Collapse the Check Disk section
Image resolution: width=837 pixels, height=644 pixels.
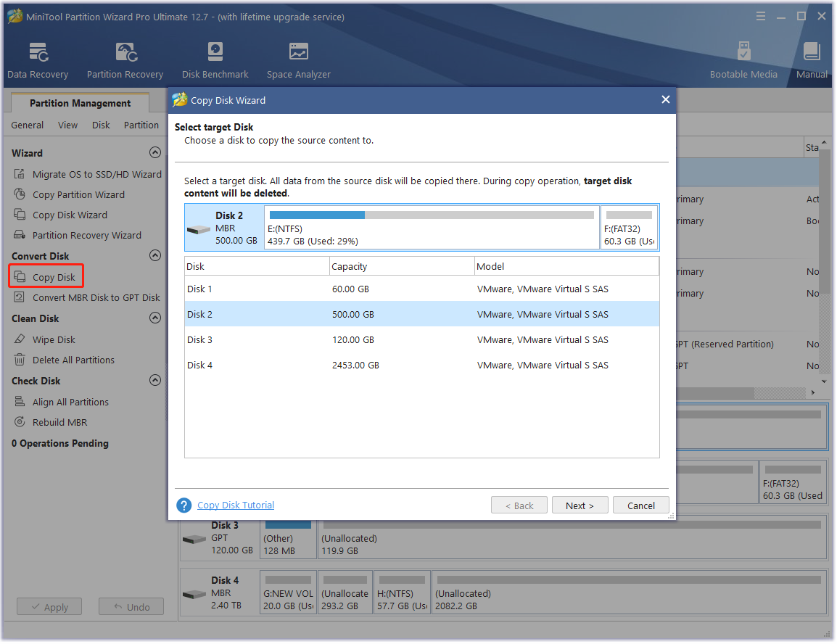pos(154,381)
